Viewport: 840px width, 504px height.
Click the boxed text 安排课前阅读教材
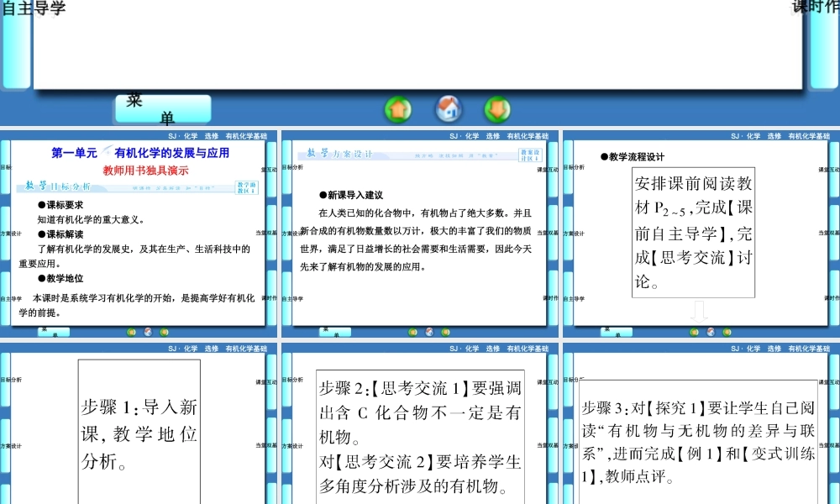pyautogui.click(x=693, y=232)
